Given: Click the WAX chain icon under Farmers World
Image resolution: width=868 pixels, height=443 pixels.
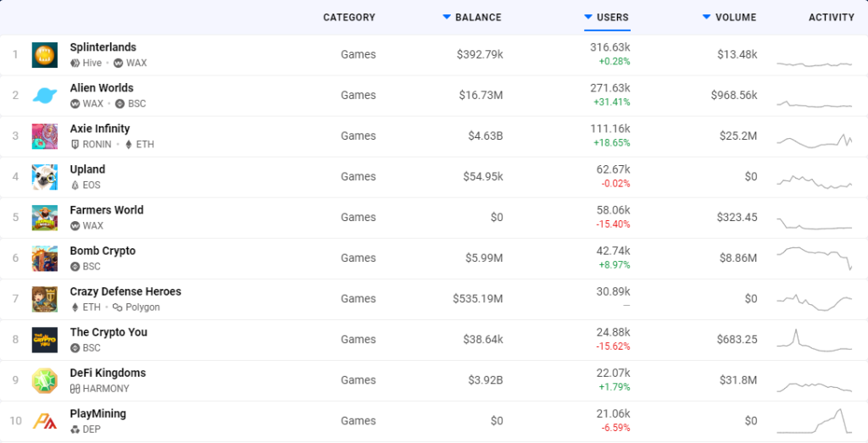Looking at the screenshot, I should 75,225.
